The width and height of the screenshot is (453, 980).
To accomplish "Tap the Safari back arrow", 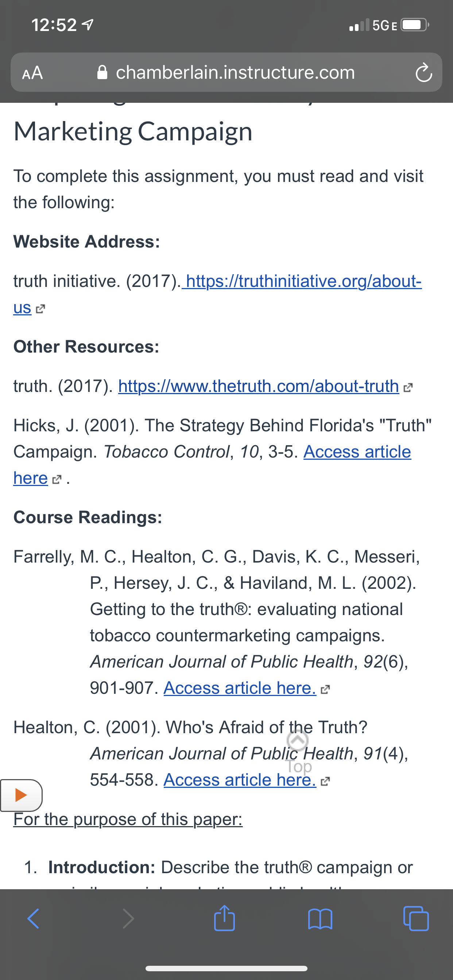I will (34, 919).
